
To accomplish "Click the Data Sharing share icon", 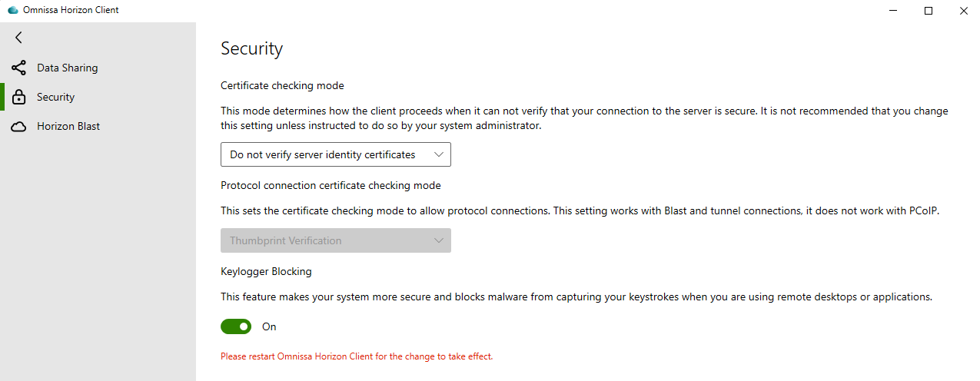I will pos(18,68).
